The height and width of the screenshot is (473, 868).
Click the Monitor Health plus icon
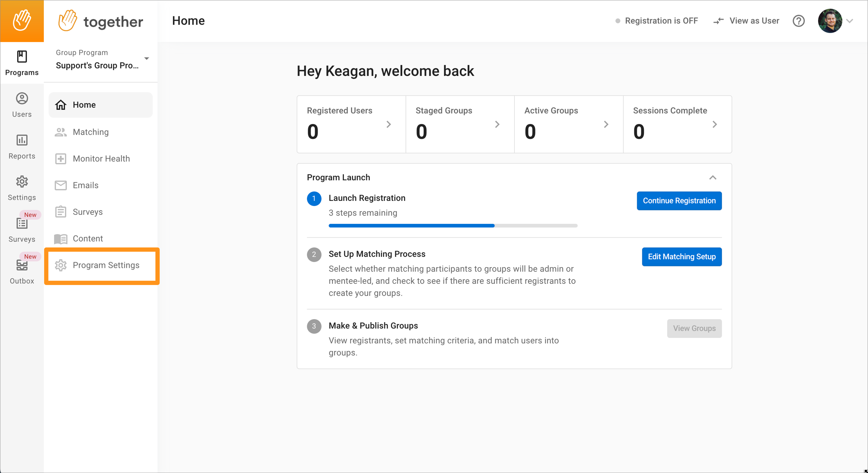[61, 159]
